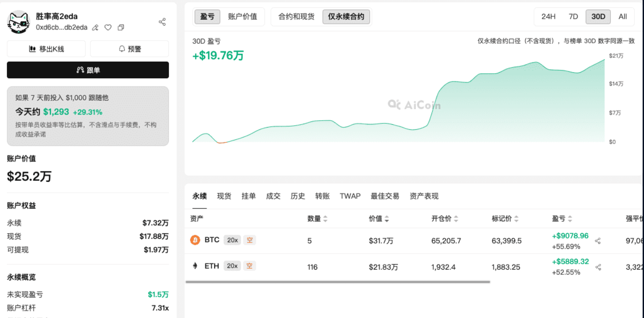Set chart range to All
The height and width of the screenshot is (318, 644).
623,17
